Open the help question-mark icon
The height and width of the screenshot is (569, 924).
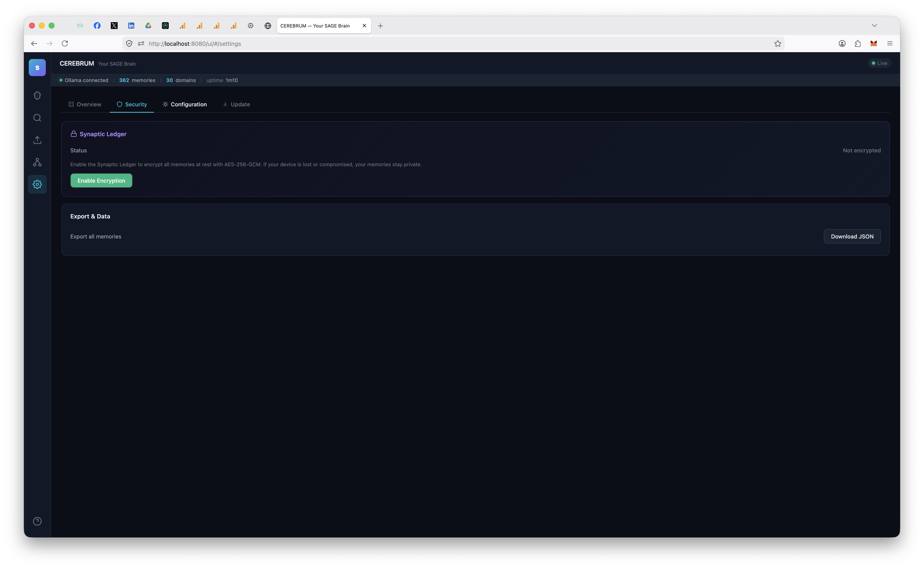click(37, 521)
